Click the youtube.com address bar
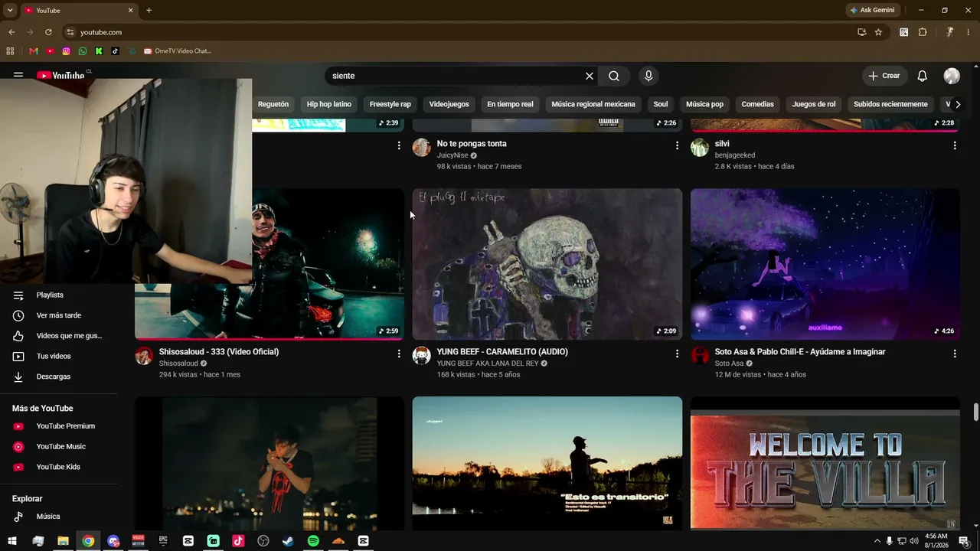This screenshot has height=551, width=980. [459, 32]
